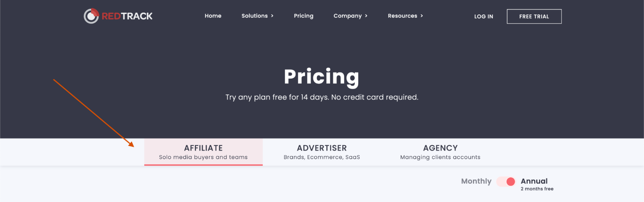Select the Monthly billing label

coord(476,181)
